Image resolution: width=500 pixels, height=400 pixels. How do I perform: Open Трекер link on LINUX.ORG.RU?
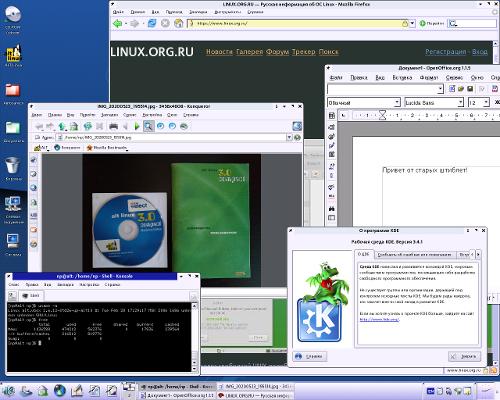[304, 52]
